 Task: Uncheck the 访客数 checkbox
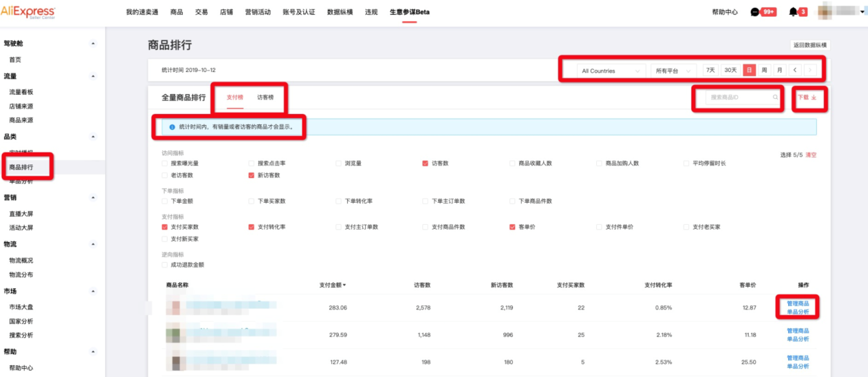click(x=425, y=163)
